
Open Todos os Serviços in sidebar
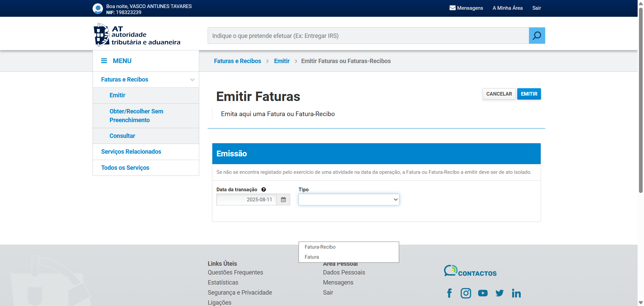[125, 168]
